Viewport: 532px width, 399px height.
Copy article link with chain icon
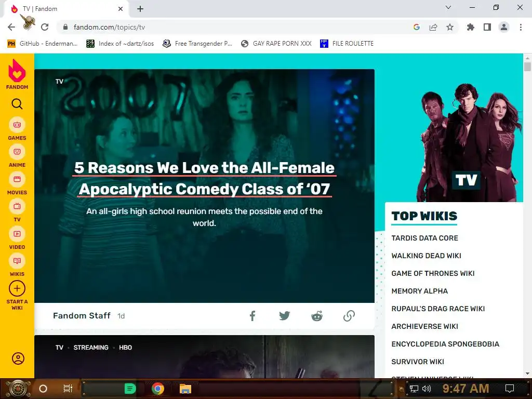pos(349,316)
